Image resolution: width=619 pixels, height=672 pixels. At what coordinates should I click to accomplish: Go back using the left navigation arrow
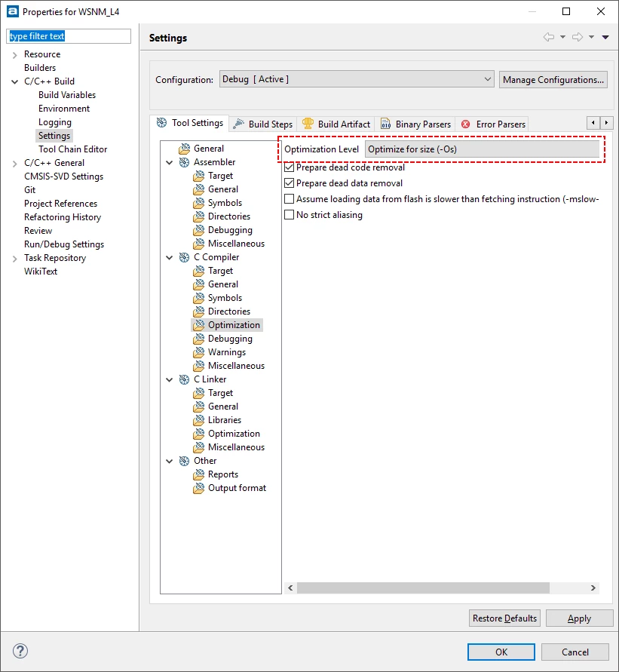549,37
